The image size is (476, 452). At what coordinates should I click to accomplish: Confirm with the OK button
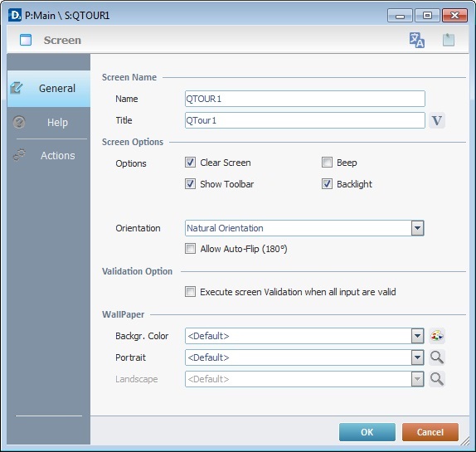[x=367, y=432]
